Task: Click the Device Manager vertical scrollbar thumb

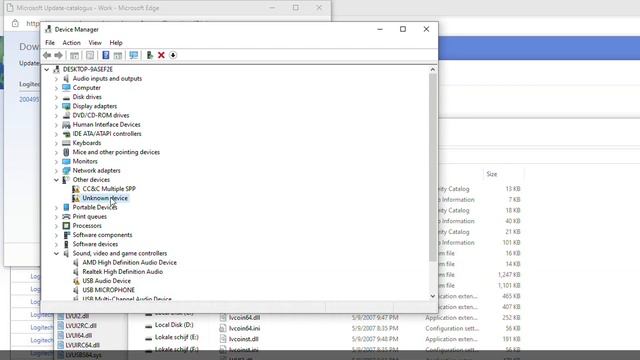Action: point(433,167)
